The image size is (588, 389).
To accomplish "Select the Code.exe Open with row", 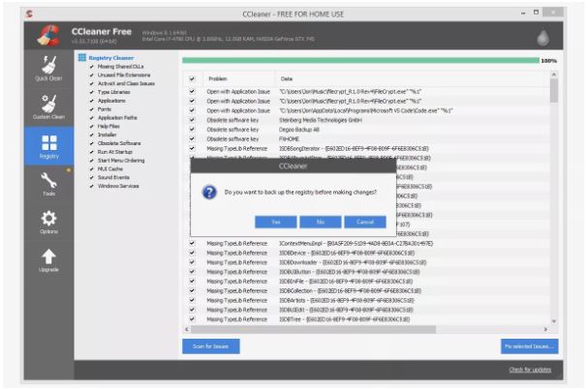I will pos(367,110).
